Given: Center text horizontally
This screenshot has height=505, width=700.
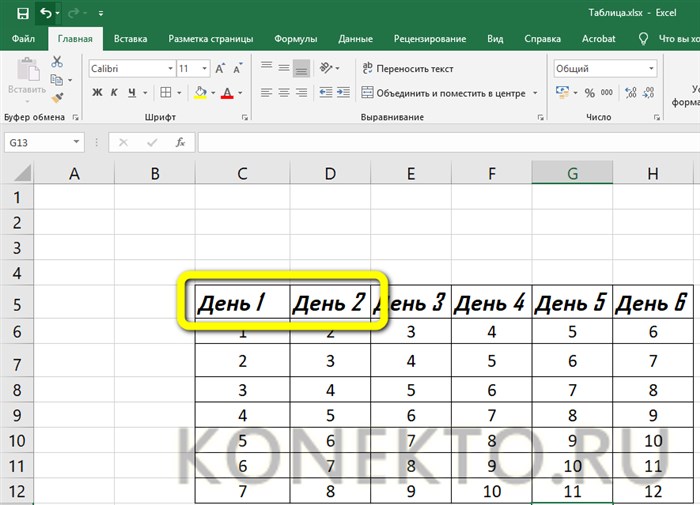Looking at the screenshot, I should point(284,92).
